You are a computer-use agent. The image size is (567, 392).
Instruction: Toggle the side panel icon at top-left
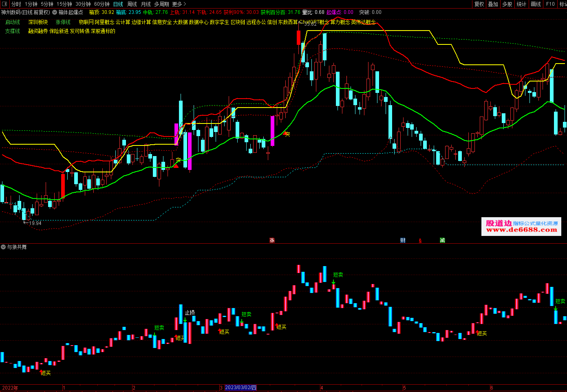click(x=5, y=4)
